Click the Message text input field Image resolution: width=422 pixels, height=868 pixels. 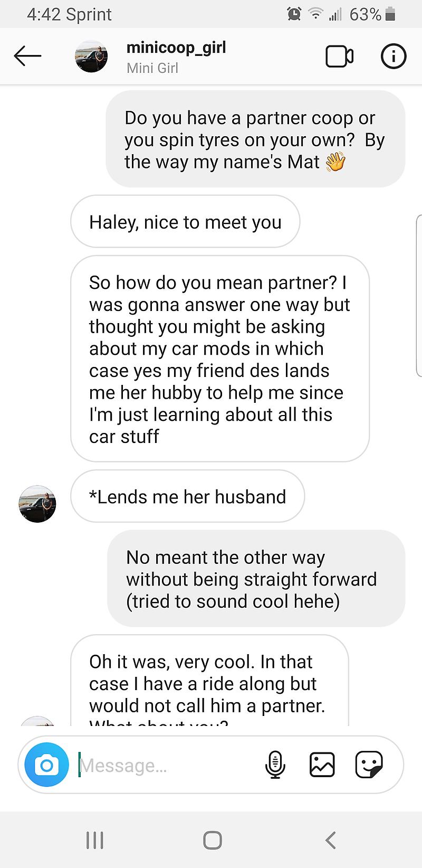coord(169,765)
